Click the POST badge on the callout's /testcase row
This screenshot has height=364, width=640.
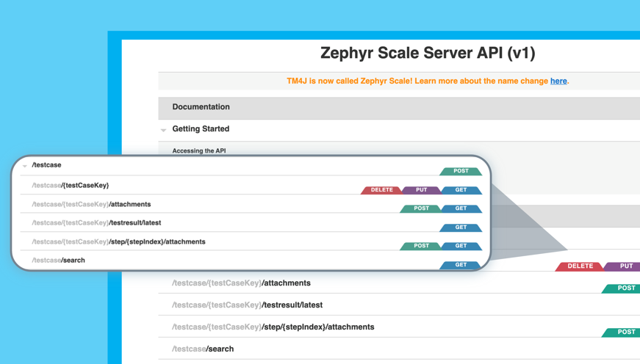point(461,171)
